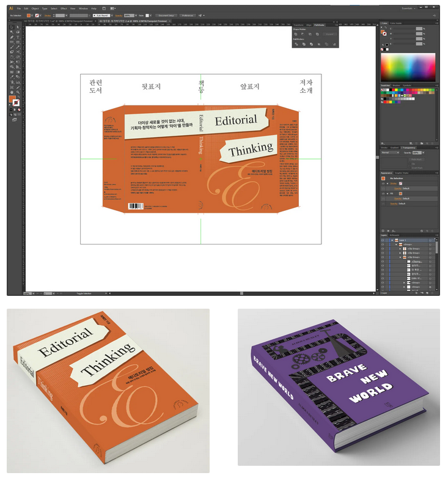This screenshot has height=478, width=448.
Task: Delete selection trash icon in Layers panel
Action: [433, 293]
